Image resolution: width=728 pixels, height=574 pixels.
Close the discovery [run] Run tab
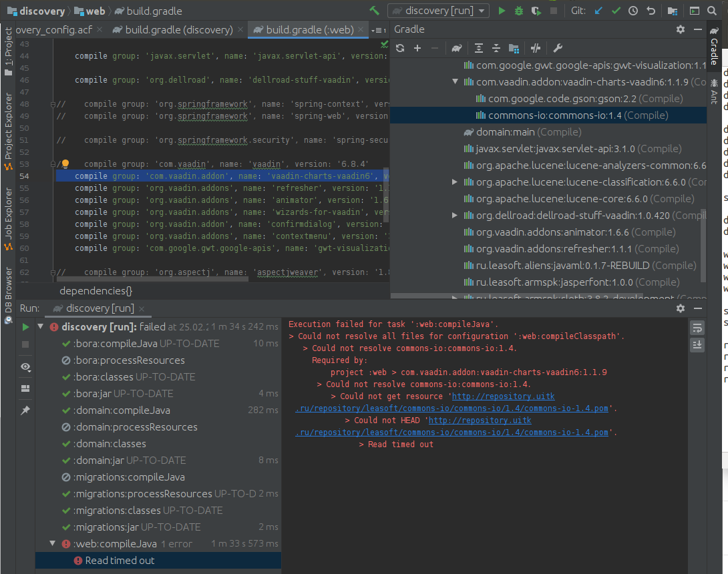coord(142,308)
